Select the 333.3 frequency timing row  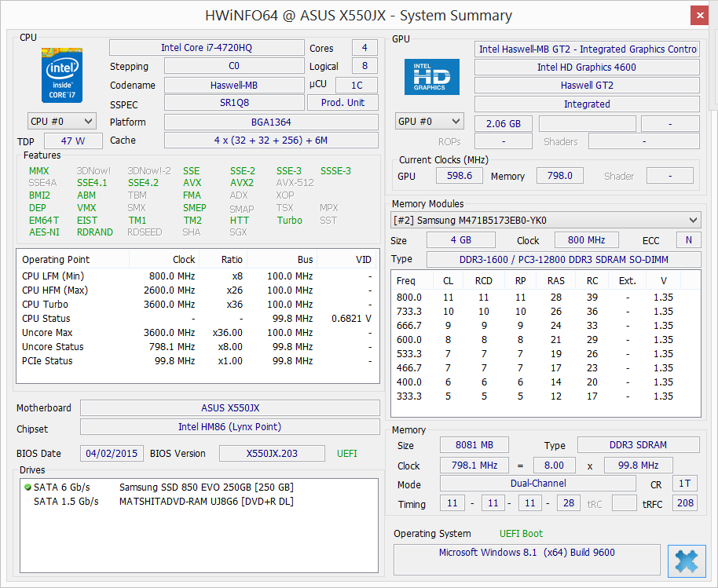(x=545, y=396)
